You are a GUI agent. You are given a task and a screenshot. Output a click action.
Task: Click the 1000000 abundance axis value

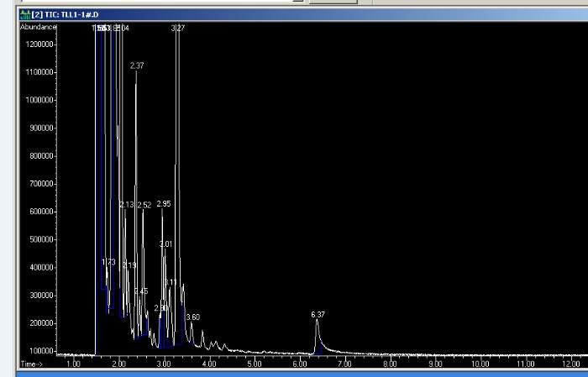[39, 100]
